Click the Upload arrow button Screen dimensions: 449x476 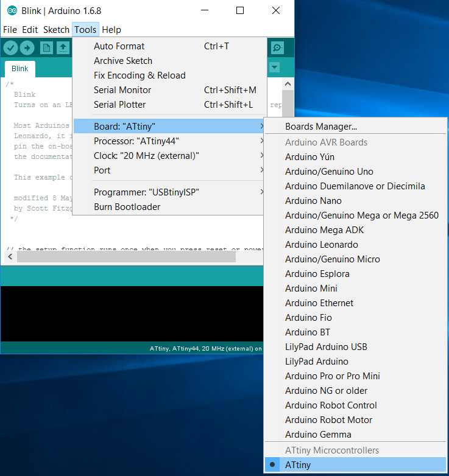tap(27, 48)
